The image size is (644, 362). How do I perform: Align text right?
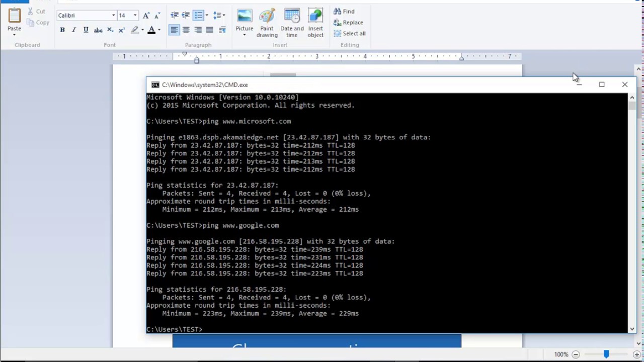[x=198, y=30]
